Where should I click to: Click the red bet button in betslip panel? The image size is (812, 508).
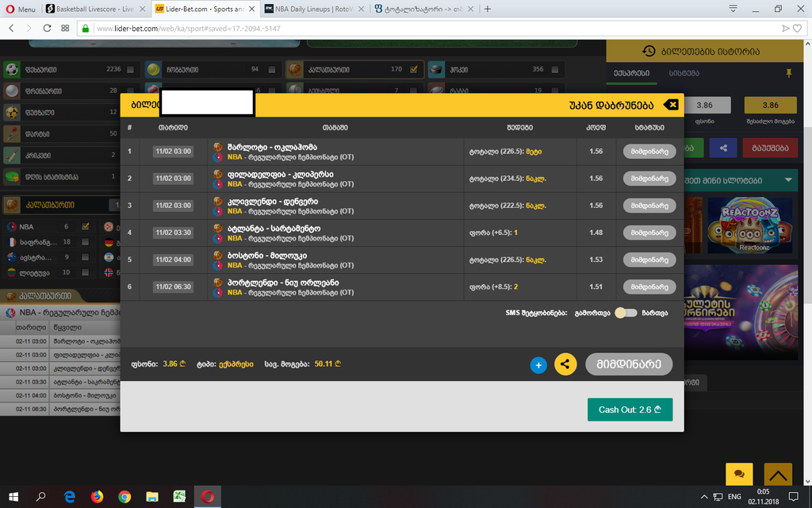769,148
